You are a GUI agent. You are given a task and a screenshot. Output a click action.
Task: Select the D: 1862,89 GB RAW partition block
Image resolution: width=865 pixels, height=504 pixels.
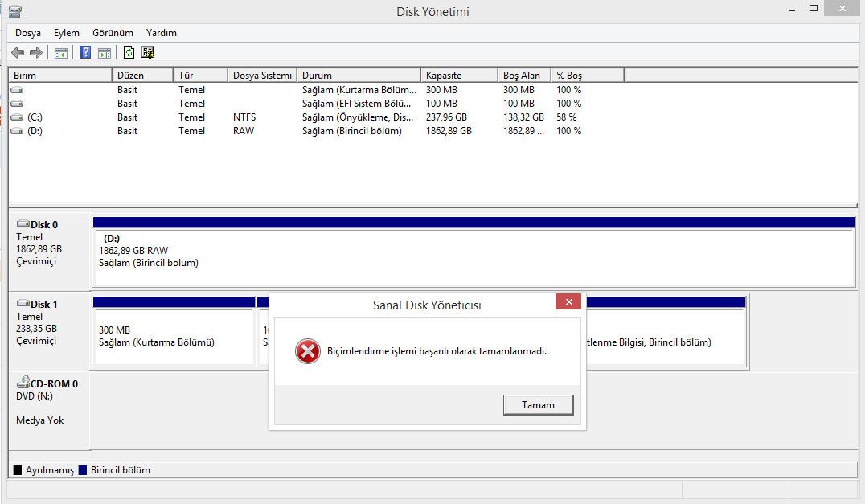click(x=474, y=251)
